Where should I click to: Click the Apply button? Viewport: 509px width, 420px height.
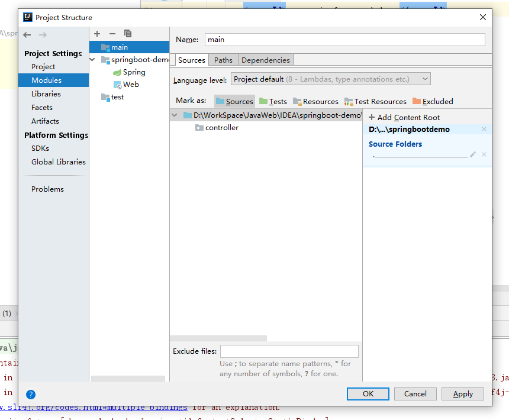[463, 394]
